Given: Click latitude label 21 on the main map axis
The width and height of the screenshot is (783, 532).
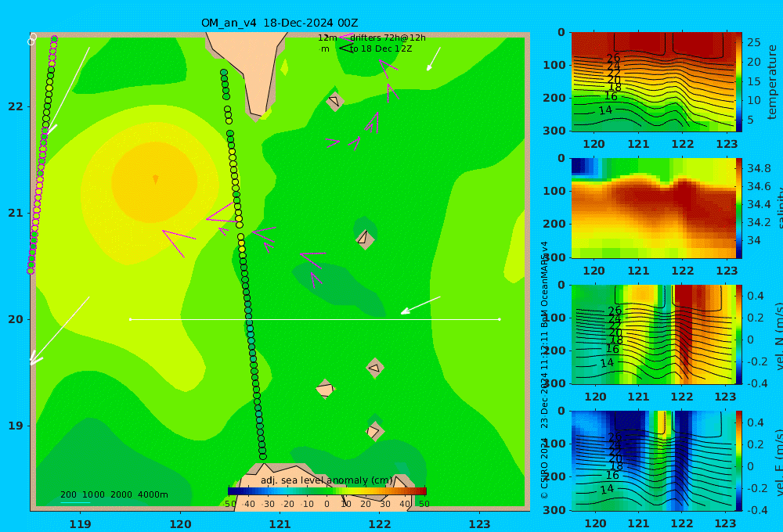Looking at the screenshot, I should 16,213.
